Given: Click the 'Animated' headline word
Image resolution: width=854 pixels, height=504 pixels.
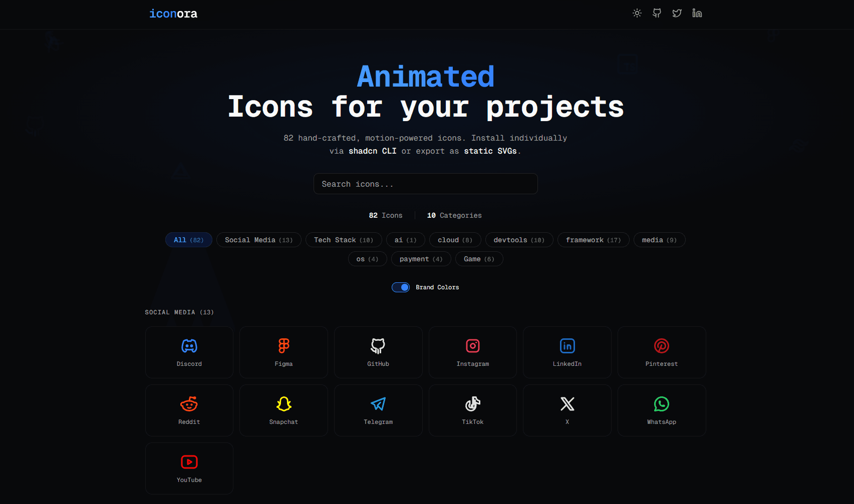Looking at the screenshot, I should coord(426,77).
